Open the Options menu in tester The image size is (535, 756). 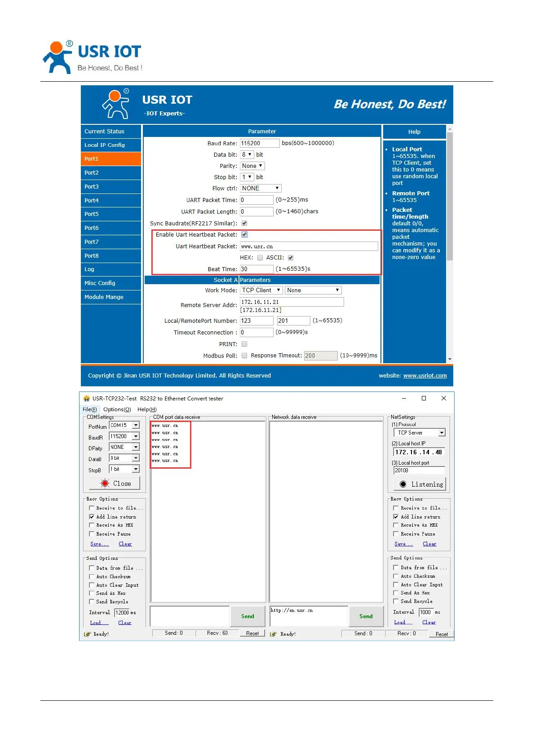pos(117,409)
